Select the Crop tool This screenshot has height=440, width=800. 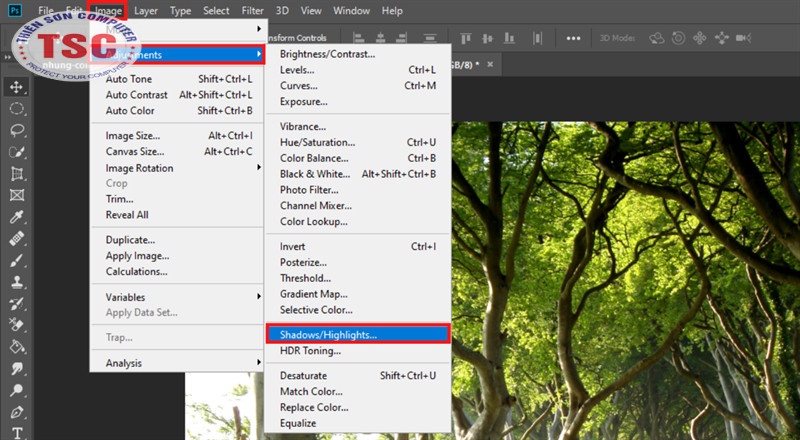pos(17,174)
